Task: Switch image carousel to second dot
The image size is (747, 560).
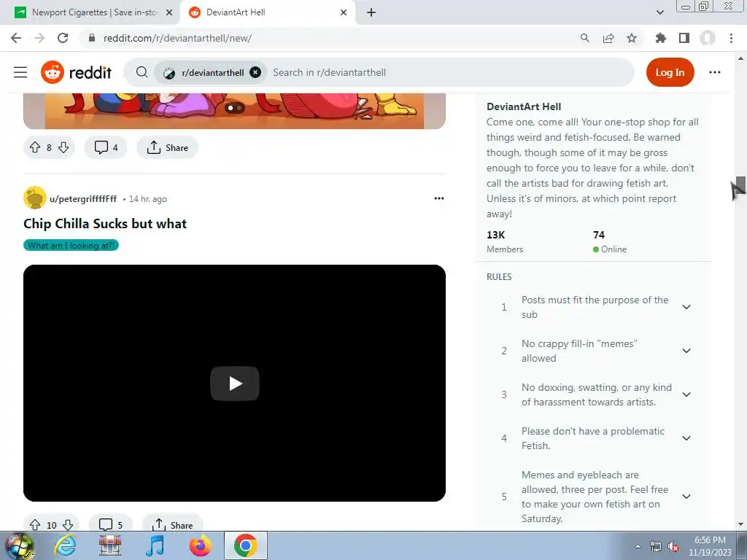Action: 239,108
